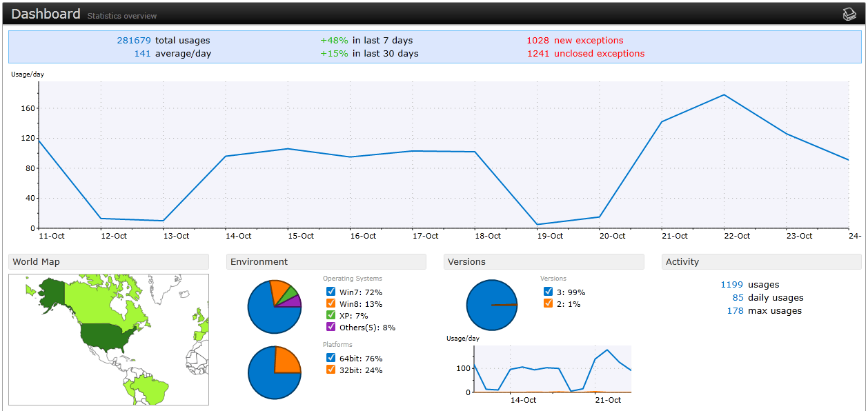The width and height of the screenshot is (868, 411).
Task: Click the 11-Oct axis label
Action: click(x=52, y=236)
